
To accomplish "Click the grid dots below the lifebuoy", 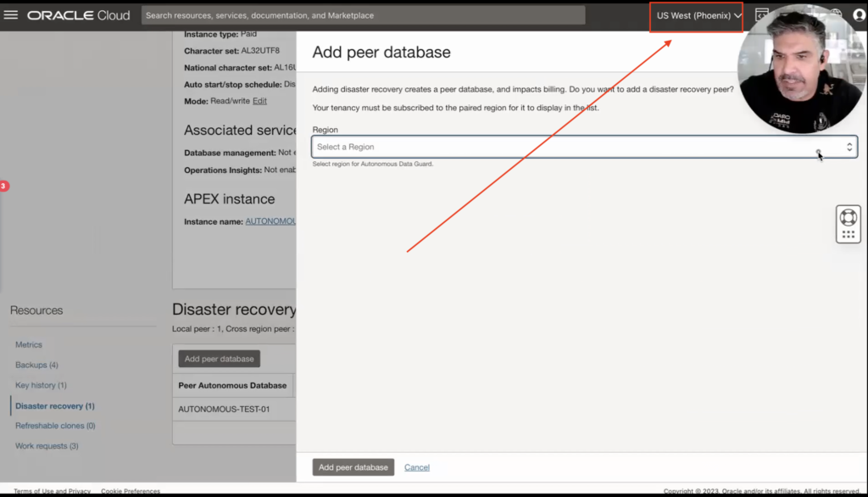I will 848,234.
